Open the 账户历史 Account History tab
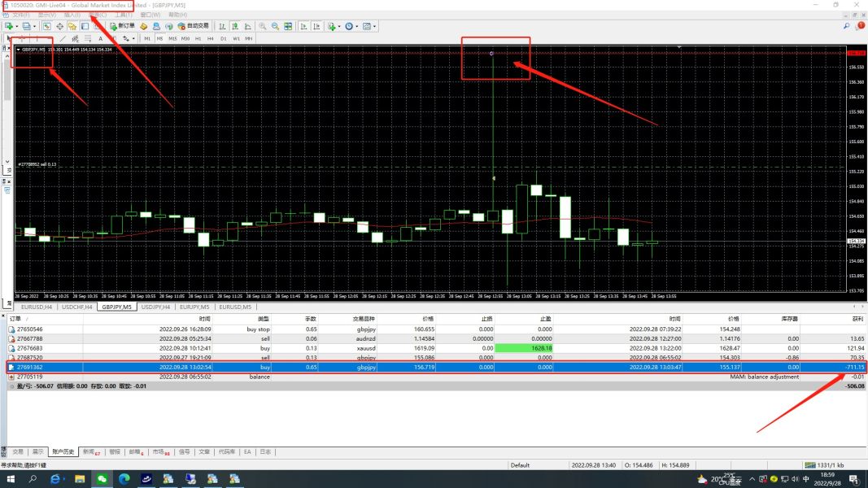The image size is (868, 488). pos(63,451)
